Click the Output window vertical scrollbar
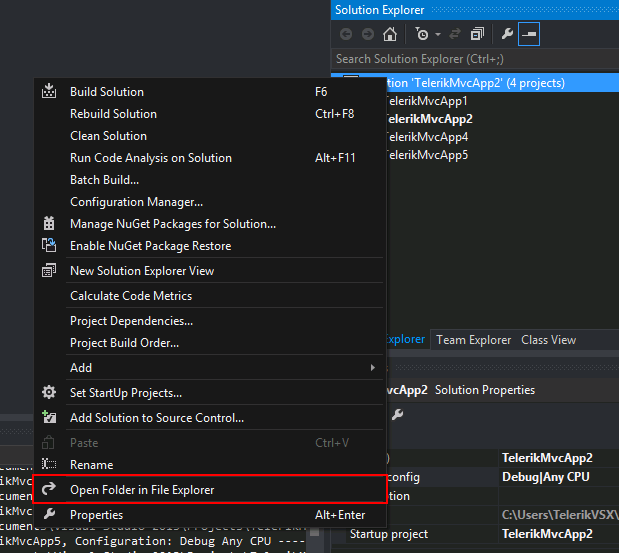This screenshot has width=619, height=553. (x=315, y=539)
